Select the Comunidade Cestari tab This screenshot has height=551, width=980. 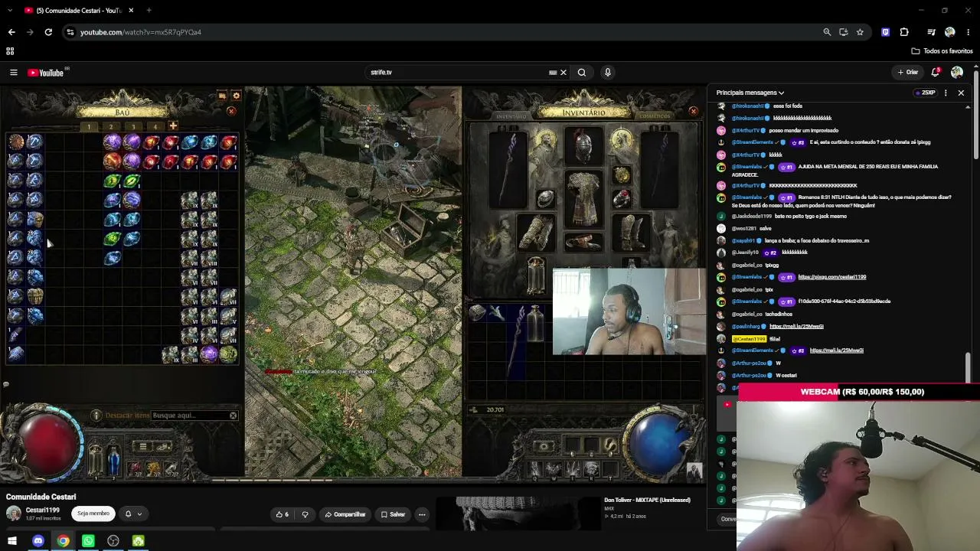click(x=78, y=11)
